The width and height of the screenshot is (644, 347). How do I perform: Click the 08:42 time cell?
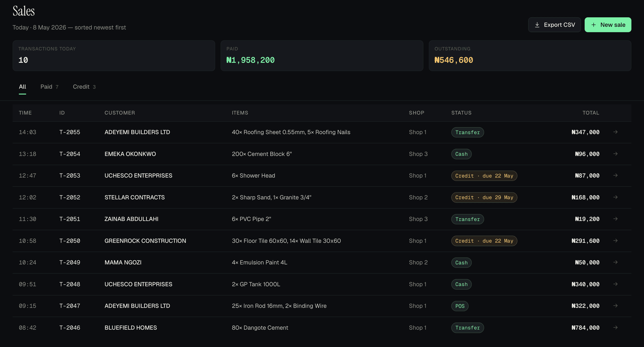click(27, 328)
